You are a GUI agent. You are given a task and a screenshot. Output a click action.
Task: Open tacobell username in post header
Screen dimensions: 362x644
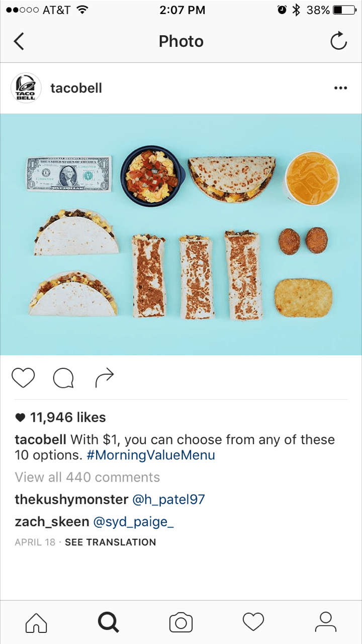tap(76, 88)
